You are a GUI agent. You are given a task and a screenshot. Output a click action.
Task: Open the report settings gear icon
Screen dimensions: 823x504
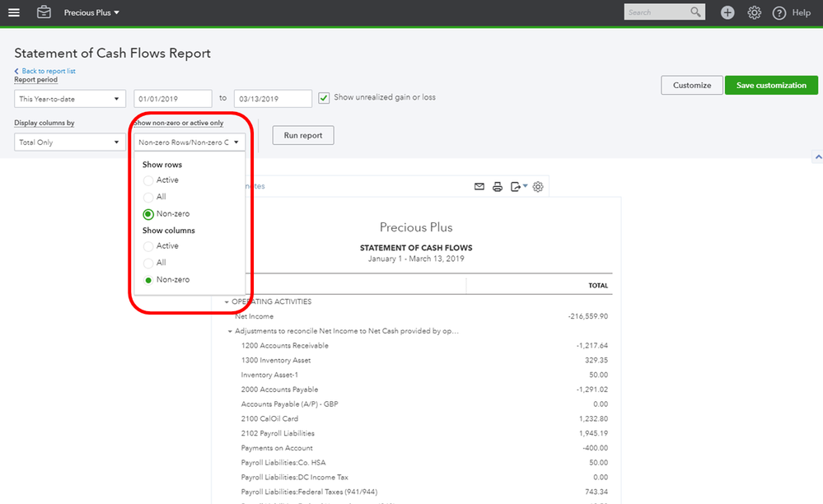[x=538, y=187]
